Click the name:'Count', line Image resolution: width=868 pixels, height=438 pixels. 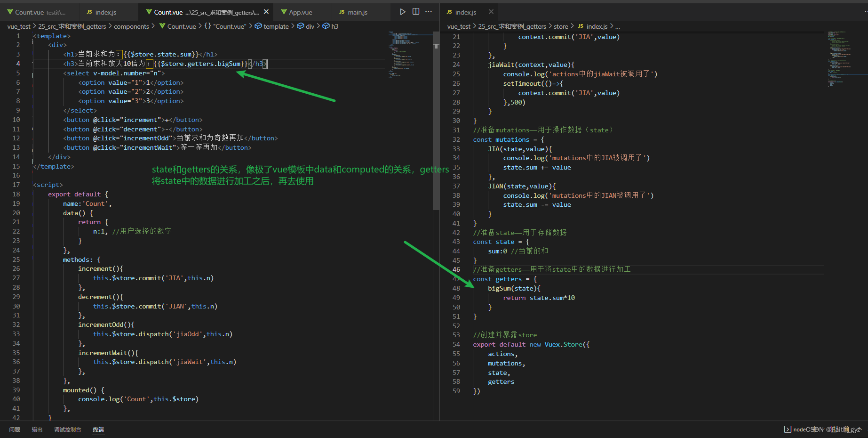tap(88, 203)
